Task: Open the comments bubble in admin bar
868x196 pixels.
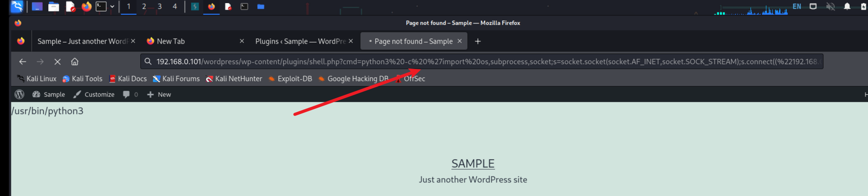Action: click(x=130, y=94)
